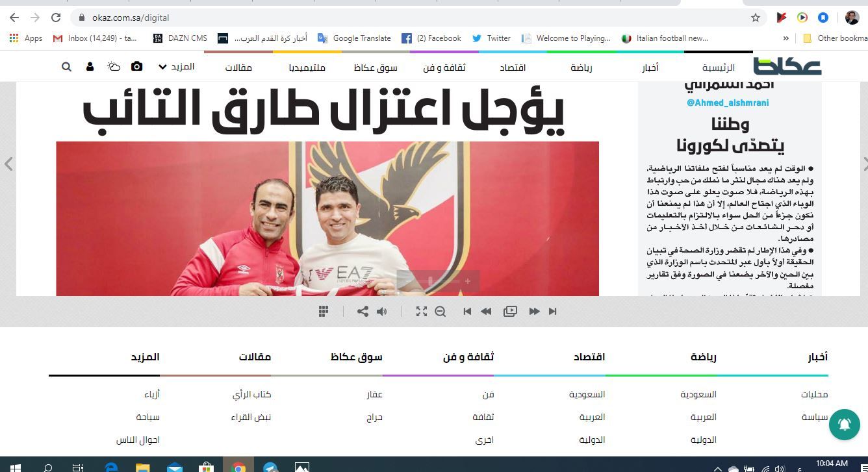
Task: Open the camera icon in the navigation bar
Action: pyautogui.click(x=135, y=66)
